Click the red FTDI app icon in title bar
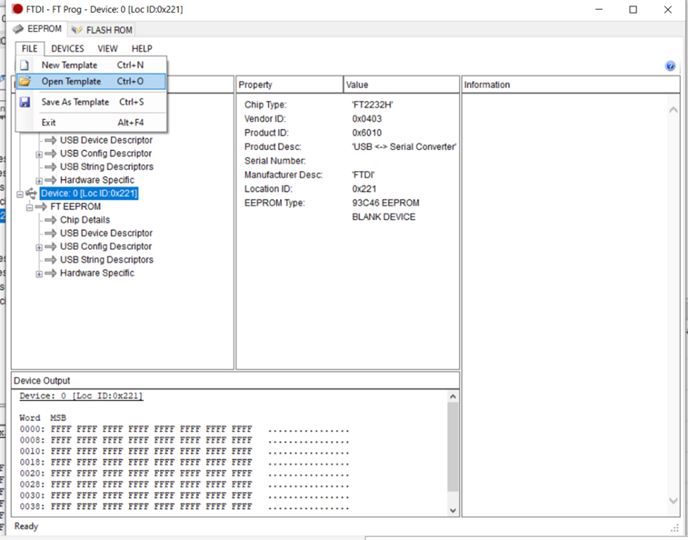This screenshot has width=688, height=540. (18, 9)
